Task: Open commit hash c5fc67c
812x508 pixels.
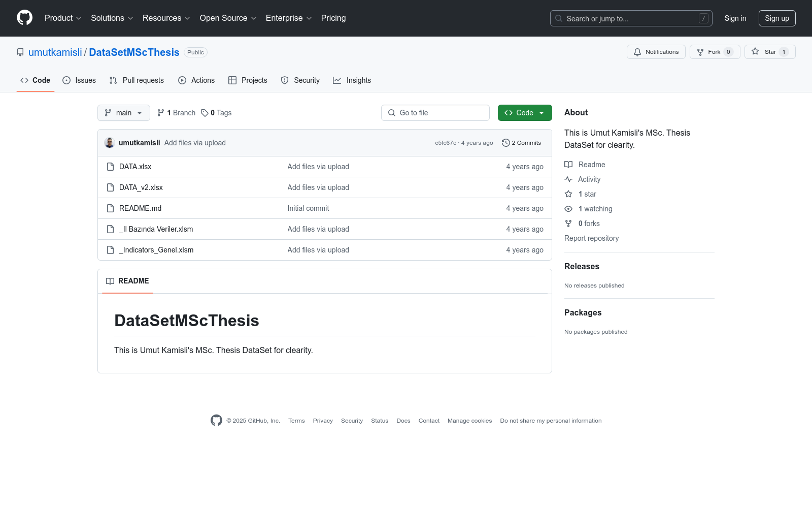Action: [446, 143]
